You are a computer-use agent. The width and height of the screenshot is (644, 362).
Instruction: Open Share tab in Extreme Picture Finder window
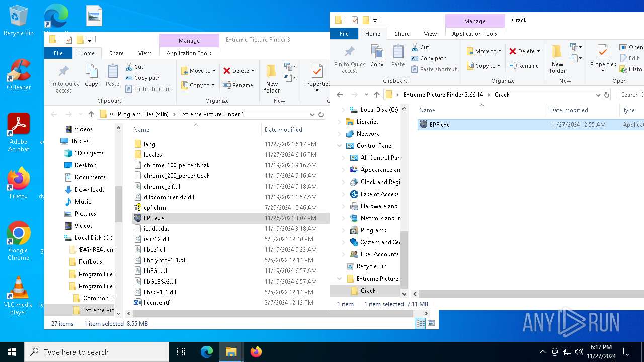click(116, 53)
